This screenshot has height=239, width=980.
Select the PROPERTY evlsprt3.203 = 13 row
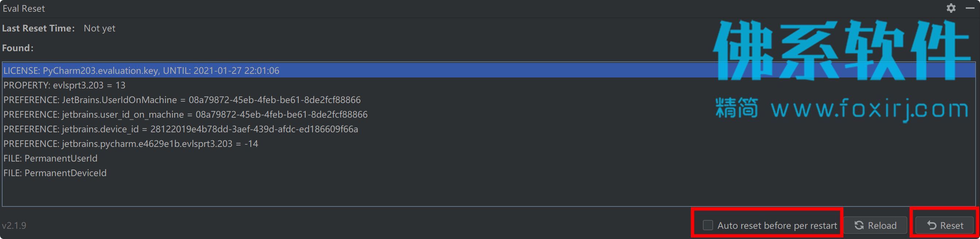point(489,85)
